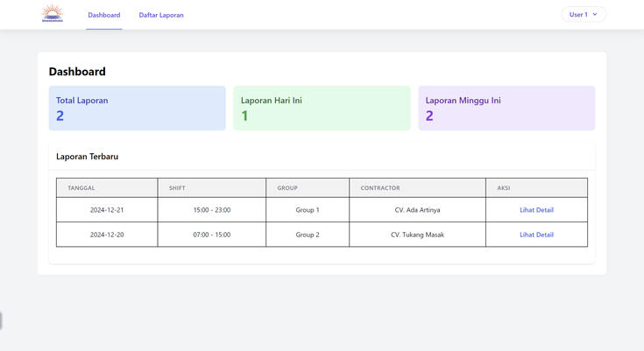The height and width of the screenshot is (351, 644).
Task: Select the Laporan Minggu Ini card
Action: [506, 109]
